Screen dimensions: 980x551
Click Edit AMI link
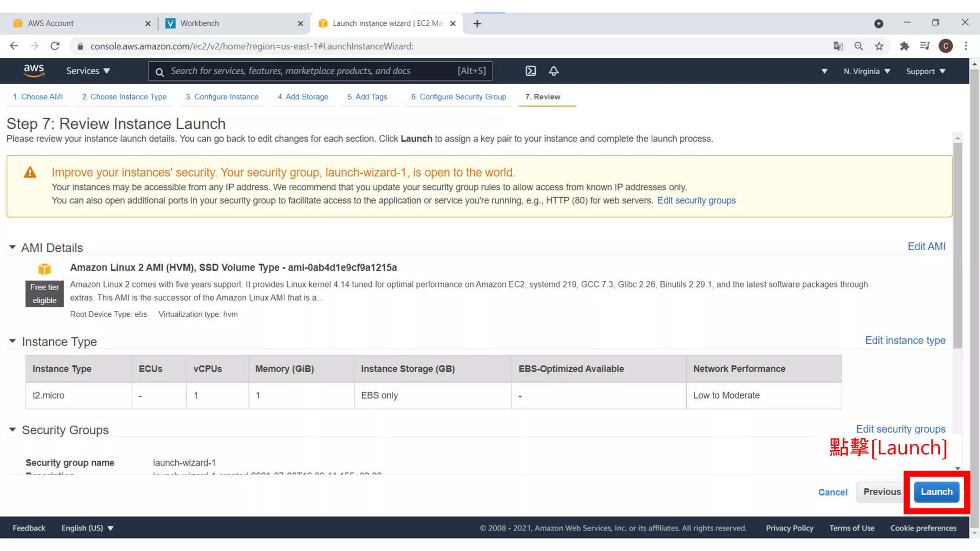[926, 246]
